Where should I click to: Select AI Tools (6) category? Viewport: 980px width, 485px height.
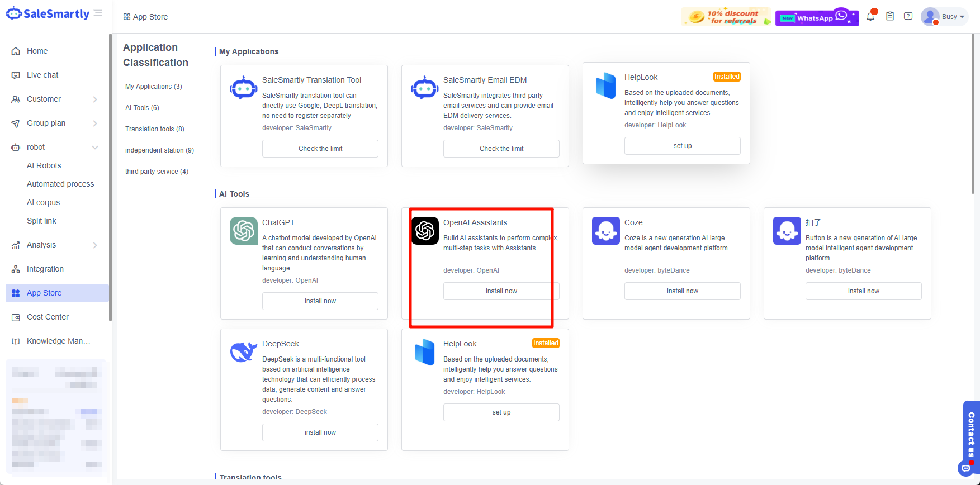point(142,108)
